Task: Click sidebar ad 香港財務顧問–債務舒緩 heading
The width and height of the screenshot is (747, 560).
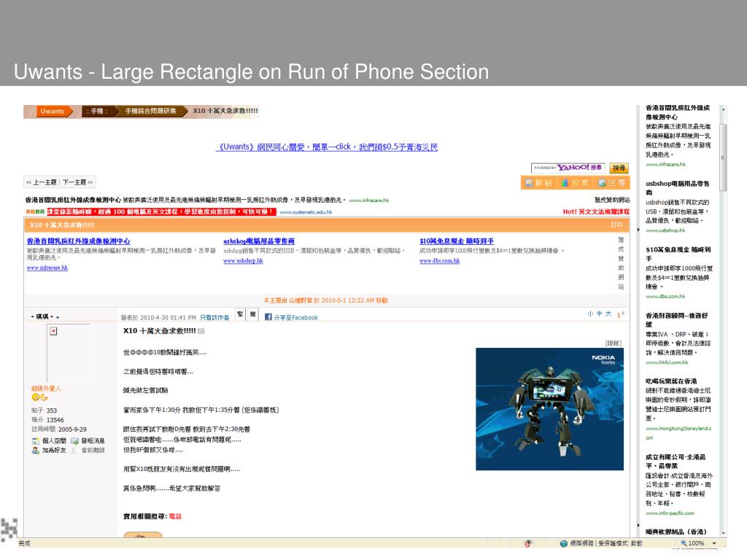Action: 676,320
